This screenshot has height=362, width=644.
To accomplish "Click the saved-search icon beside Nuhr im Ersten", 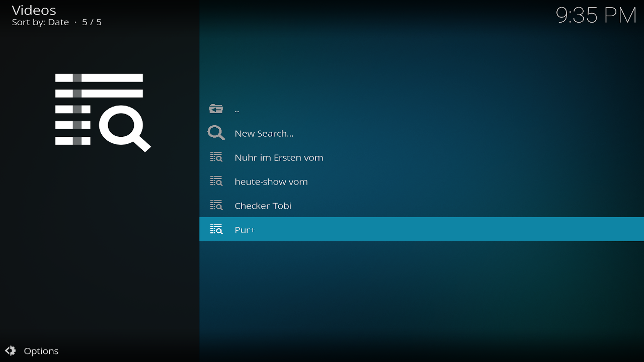I will (x=216, y=157).
